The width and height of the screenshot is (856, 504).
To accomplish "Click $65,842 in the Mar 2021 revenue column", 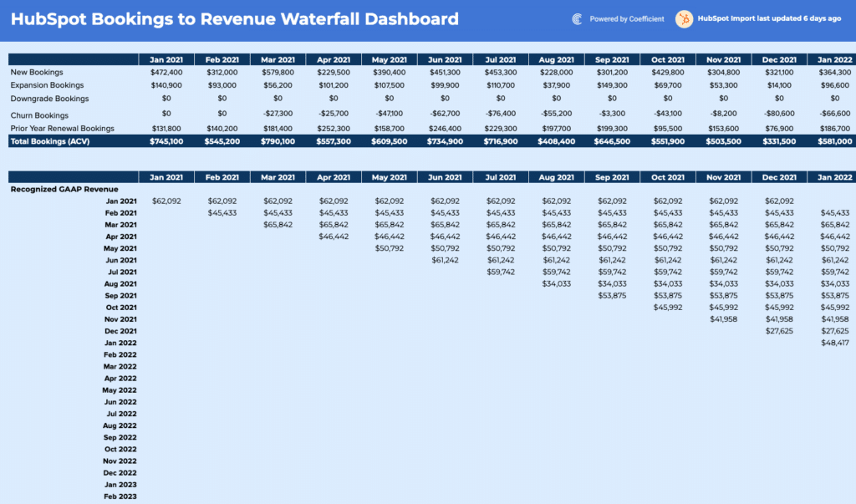I will (x=278, y=225).
